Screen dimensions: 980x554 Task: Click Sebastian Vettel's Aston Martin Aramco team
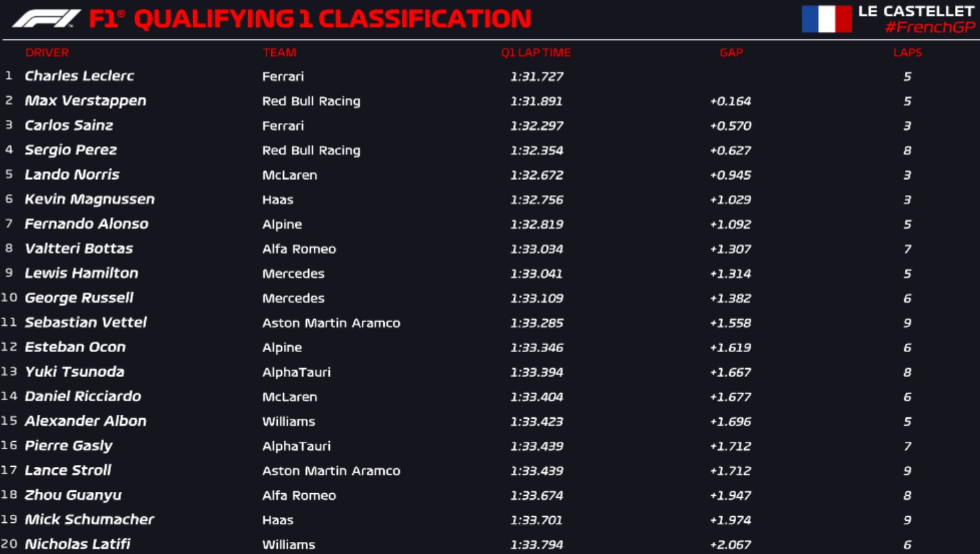pos(331,323)
